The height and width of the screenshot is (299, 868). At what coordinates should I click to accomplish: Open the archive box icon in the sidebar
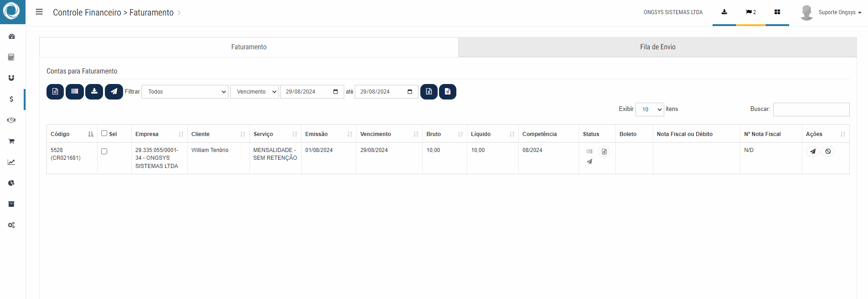(x=11, y=204)
